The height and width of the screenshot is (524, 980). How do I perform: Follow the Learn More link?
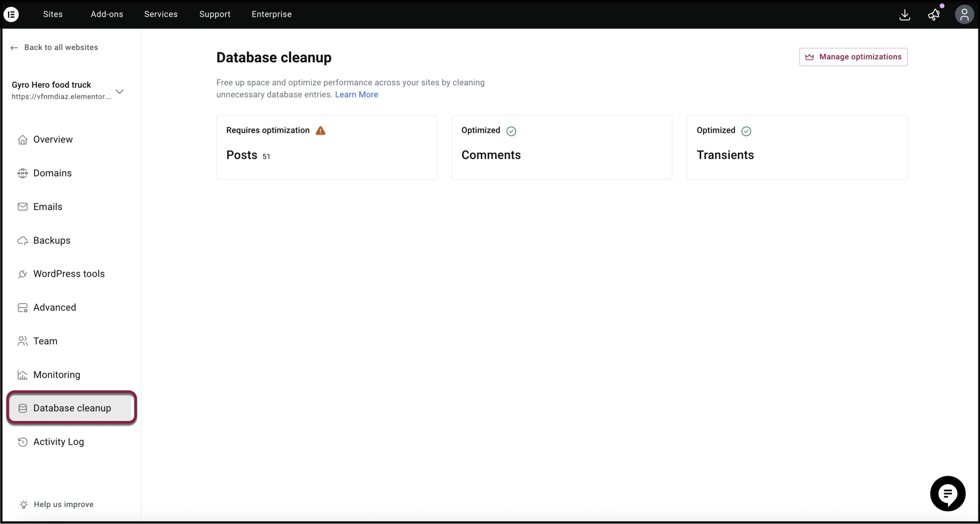pos(356,95)
